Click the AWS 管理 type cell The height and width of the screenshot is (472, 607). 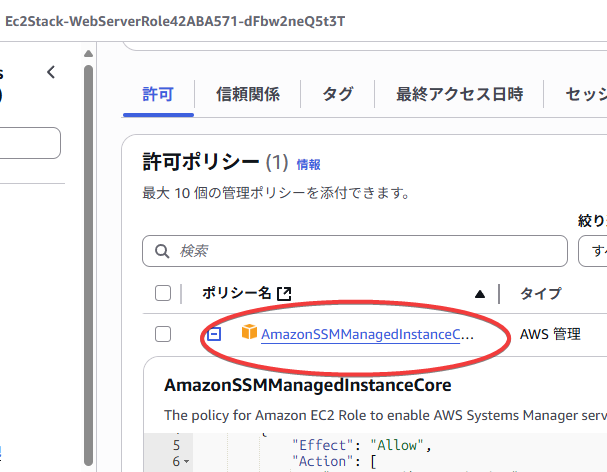(x=550, y=334)
